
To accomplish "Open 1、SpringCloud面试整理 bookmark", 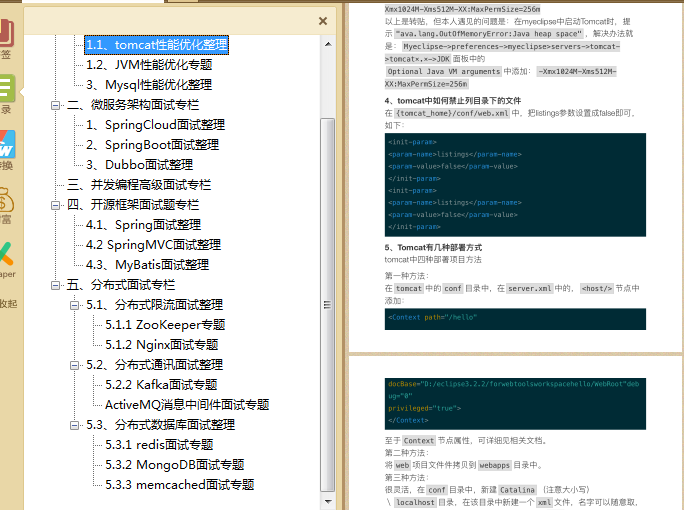I will 156,125.
